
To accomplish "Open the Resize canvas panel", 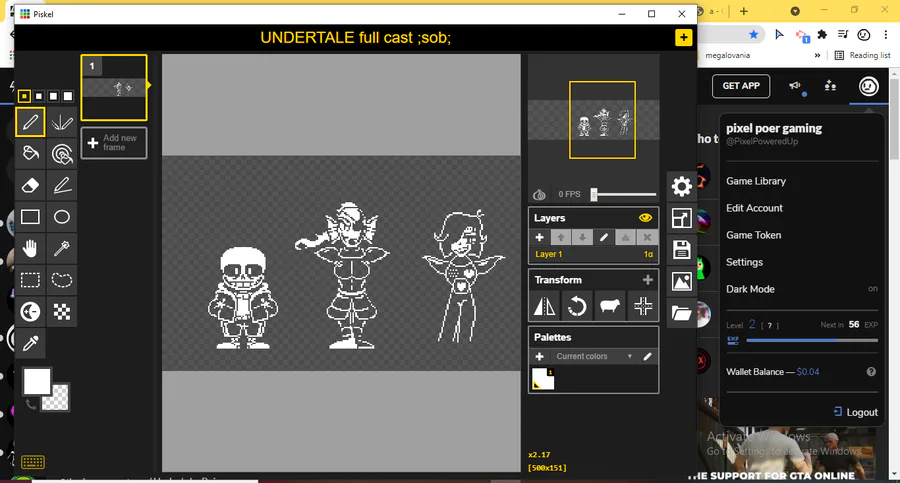I will (681, 218).
